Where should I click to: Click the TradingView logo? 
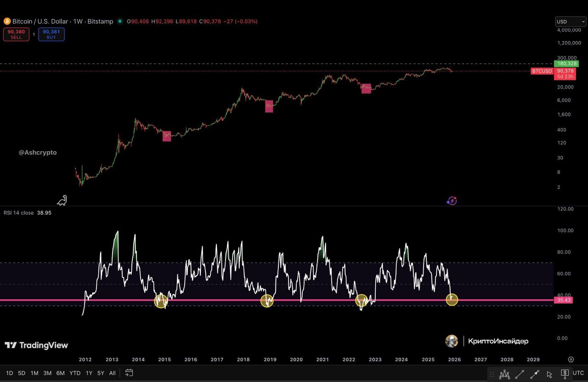point(36,345)
